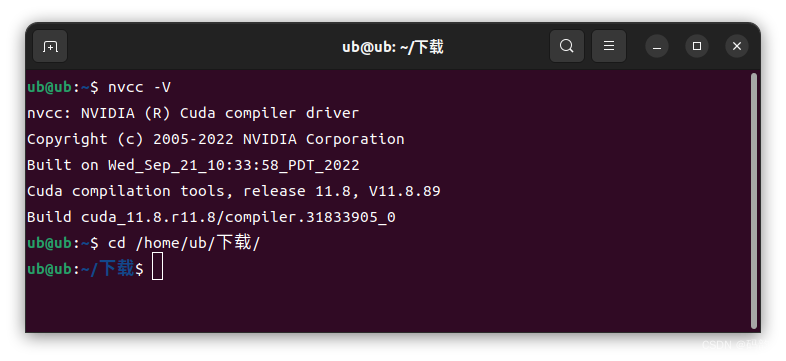Close the terminal window
Viewport: 786px width, 361px height.
[x=737, y=46]
